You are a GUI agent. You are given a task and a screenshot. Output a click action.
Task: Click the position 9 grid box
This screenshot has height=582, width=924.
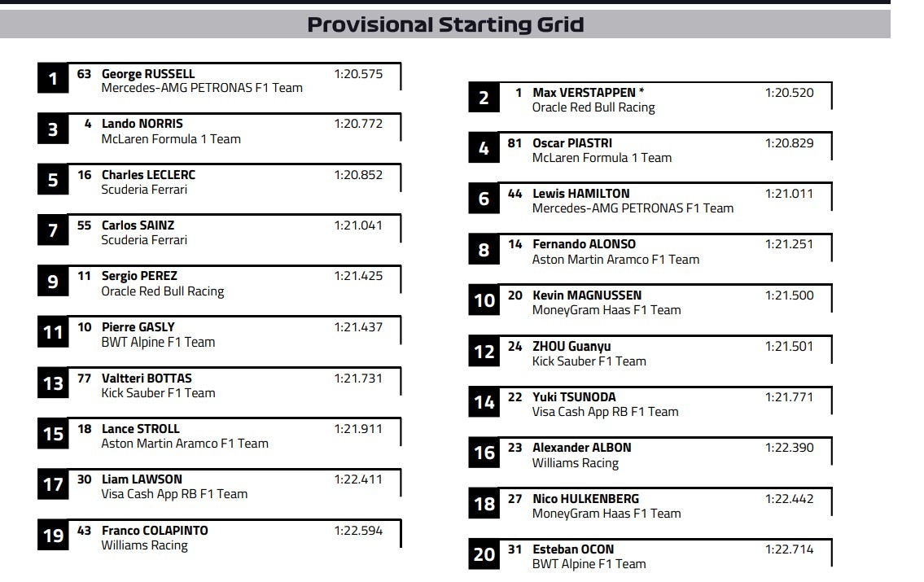tap(53, 282)
